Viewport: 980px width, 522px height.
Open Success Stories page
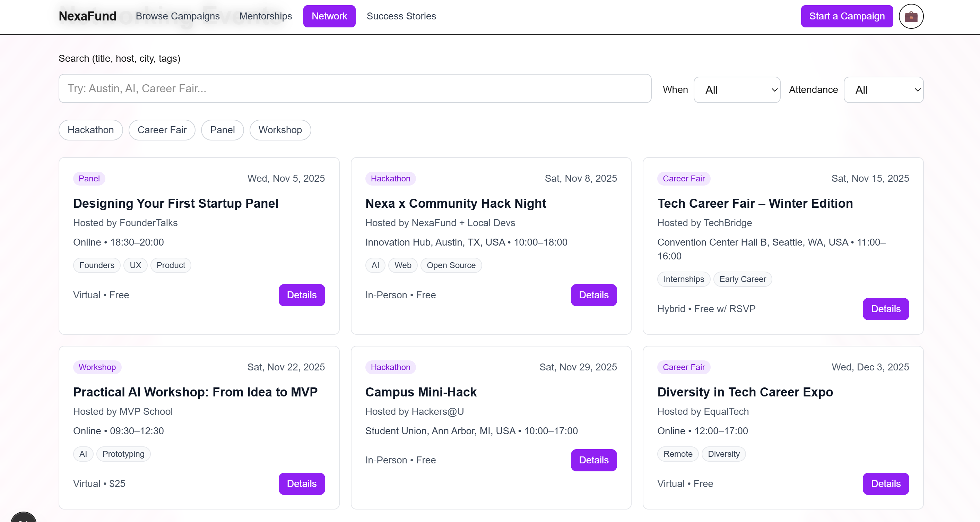tap(401, 16)
